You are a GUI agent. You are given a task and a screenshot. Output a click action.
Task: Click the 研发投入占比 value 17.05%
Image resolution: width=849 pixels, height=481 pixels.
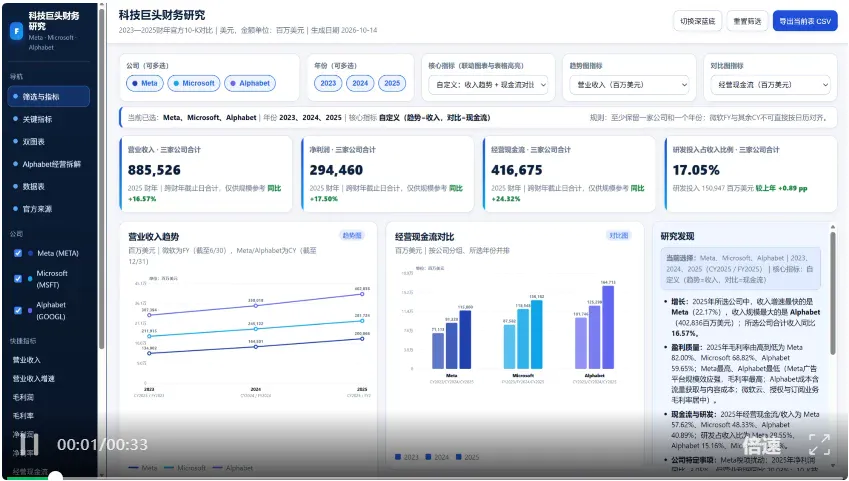pyautogui.click(x=696, y=170)
